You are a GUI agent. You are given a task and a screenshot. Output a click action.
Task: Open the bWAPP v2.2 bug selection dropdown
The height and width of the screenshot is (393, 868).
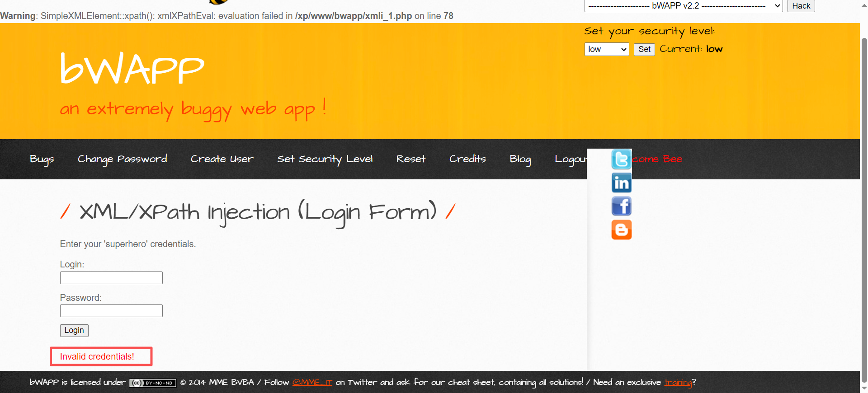click(684, 6)
